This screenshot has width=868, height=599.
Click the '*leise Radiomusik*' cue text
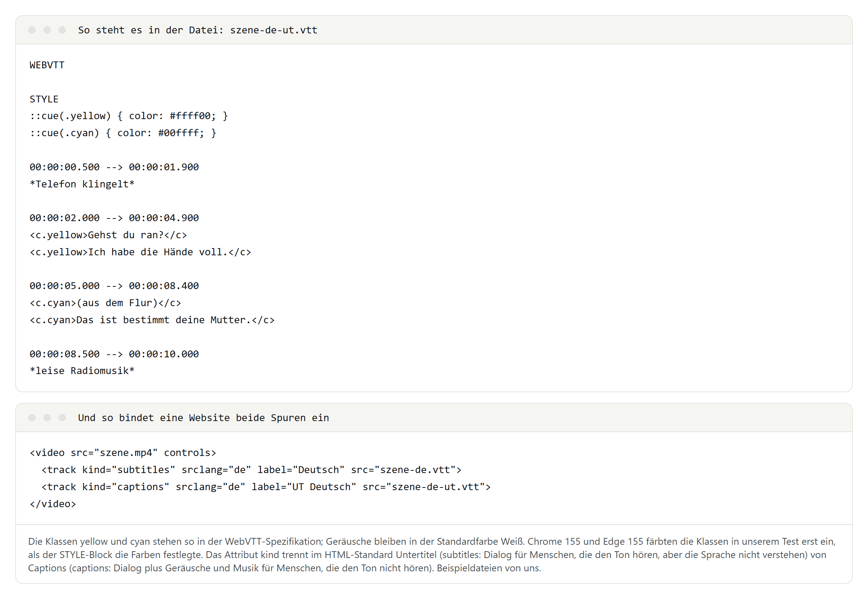coord(82,371)
